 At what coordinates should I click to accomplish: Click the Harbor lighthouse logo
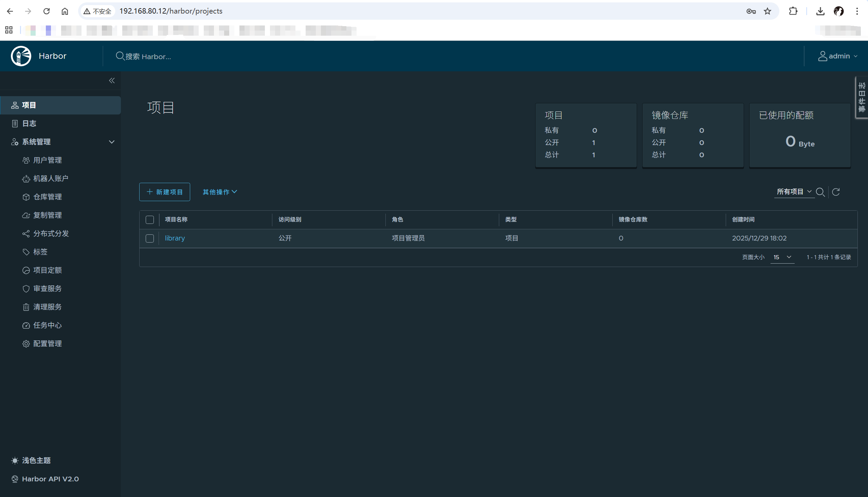21,56
